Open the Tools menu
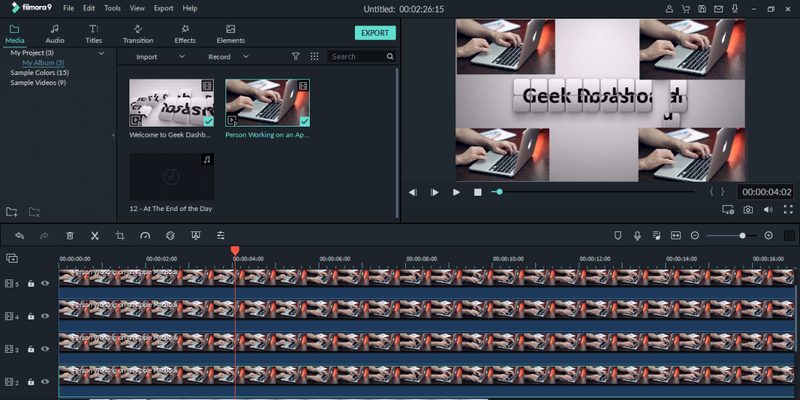The image size is (800, 400). coord(112,8)
